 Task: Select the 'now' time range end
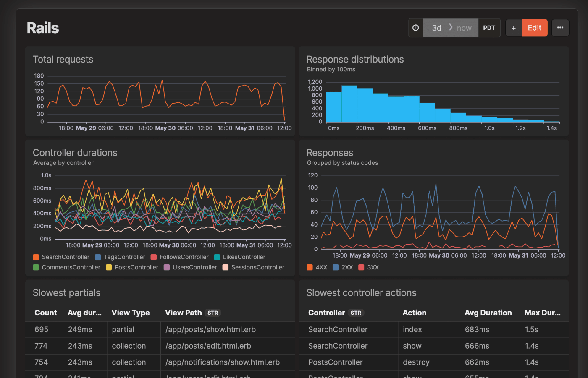464,28
